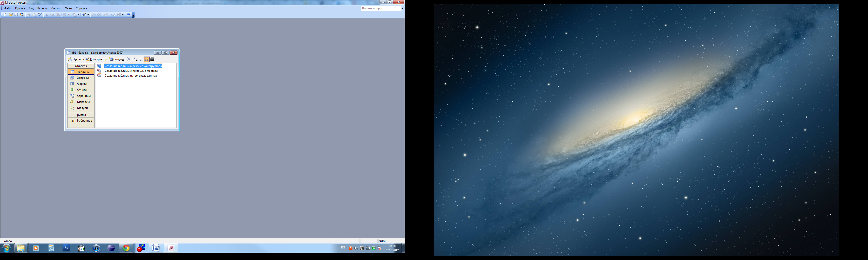Click the Save floppy disk icon
Image resolution: width=868 pixels, height=260 pixels.
point(16,15)
